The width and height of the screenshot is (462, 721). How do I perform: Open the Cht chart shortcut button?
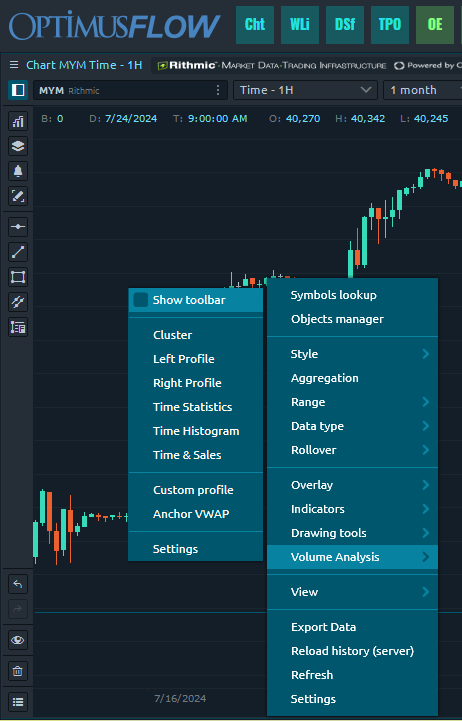click(x=255, y=25)
